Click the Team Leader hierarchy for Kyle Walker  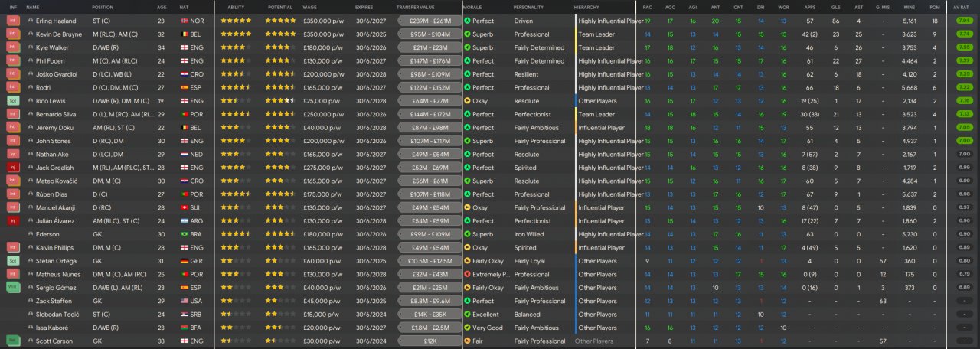596,48
